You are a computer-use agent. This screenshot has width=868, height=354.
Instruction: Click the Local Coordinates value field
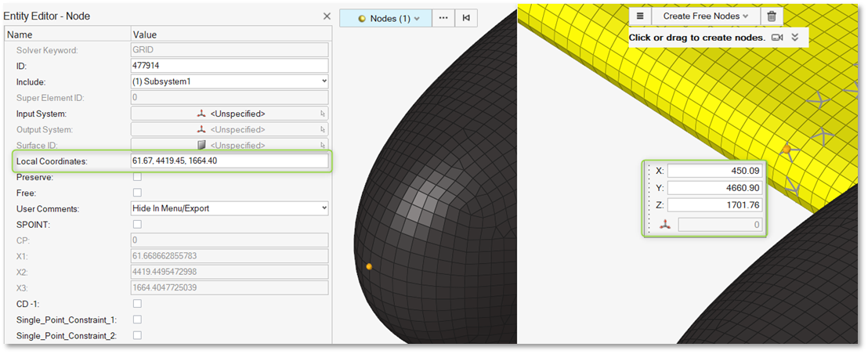point(229,161)
